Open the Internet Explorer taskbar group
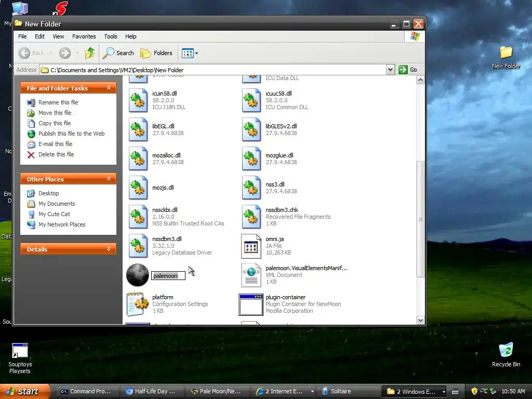This screenshot has height=399, width=532. 282,391
